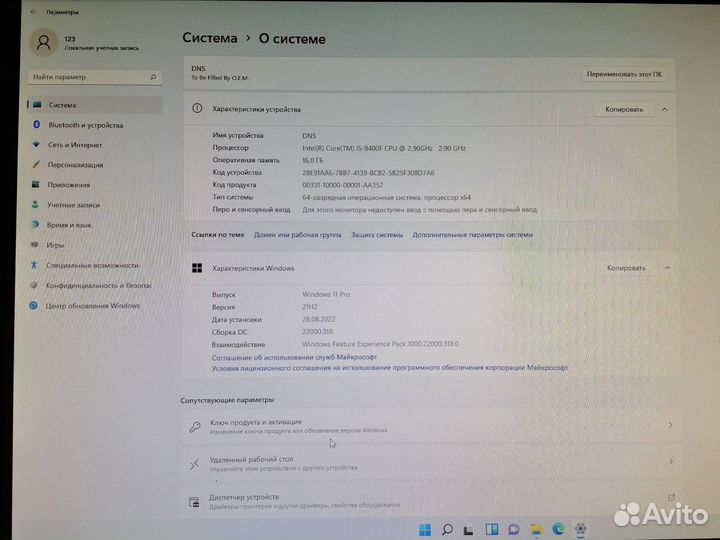Click the network icon beside Сеть и Интернет
The width and height of the screenshot is (720, 540).
(36, 145)
